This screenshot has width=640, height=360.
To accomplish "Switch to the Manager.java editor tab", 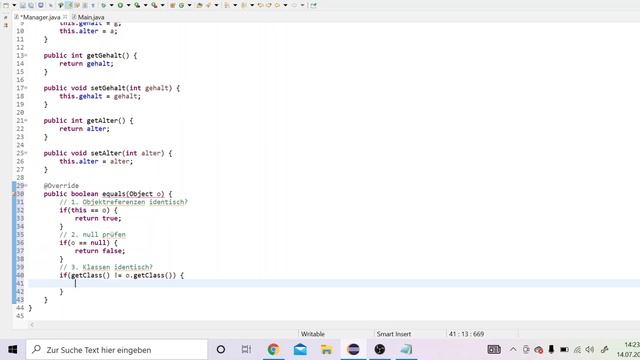I will [x=40, y=17].
